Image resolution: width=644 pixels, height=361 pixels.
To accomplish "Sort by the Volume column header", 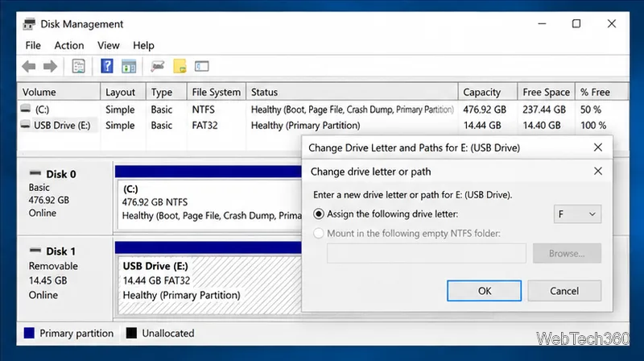I will 59,92.
